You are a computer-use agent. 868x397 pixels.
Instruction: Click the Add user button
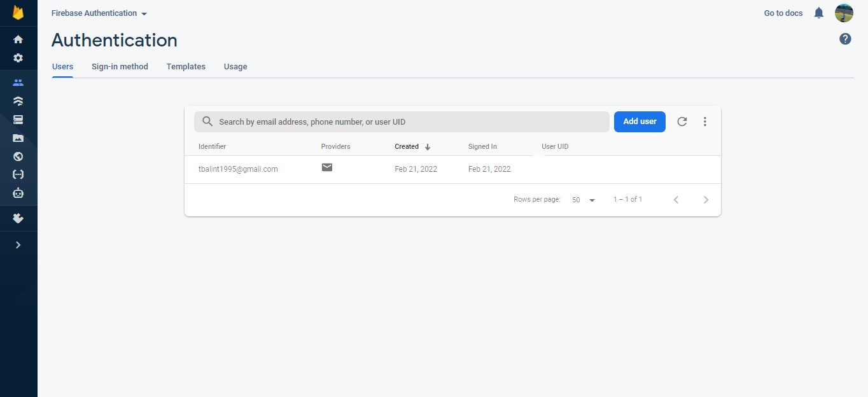(640, 122)
